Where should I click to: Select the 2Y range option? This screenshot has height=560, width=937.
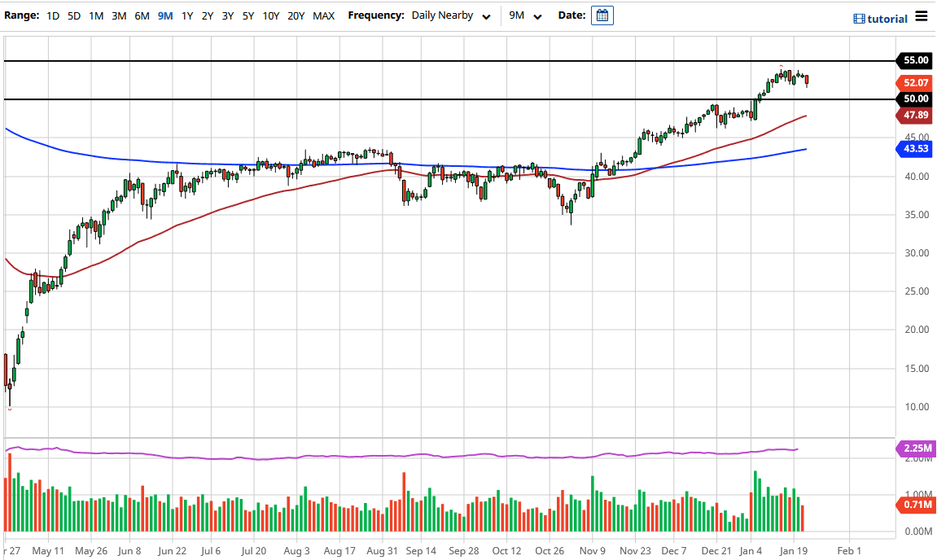pyautogui.click(x=207, y=15)
